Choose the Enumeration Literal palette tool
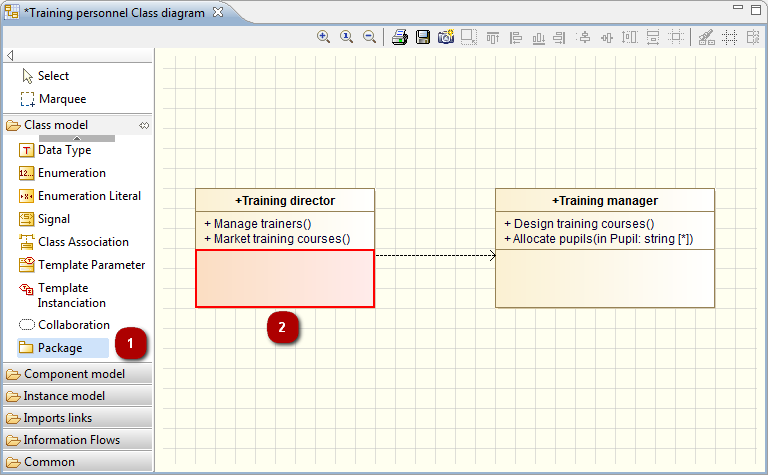Screen dimensions: 768x475 [89, 196]
